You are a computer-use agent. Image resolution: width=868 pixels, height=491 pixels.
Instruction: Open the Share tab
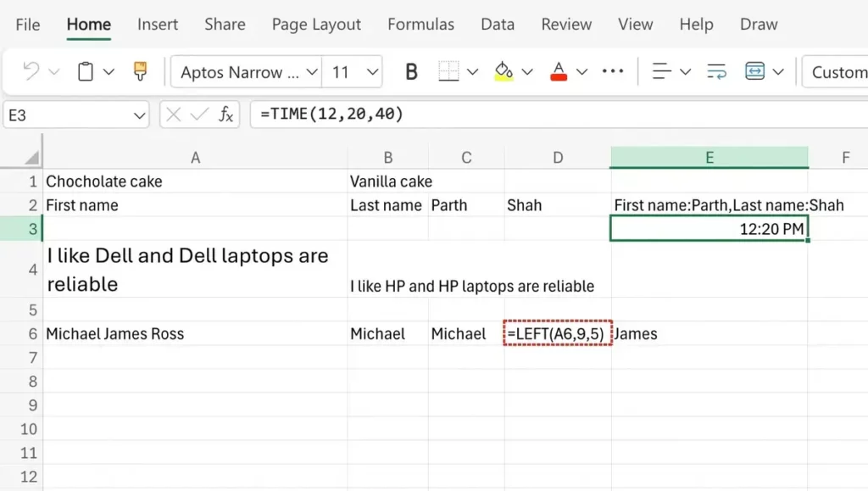(x=225, y=25)
